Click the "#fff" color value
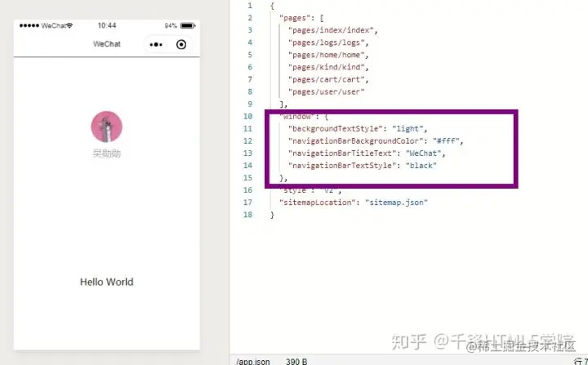This screenshot has width=588, height=365. (446, 141)
